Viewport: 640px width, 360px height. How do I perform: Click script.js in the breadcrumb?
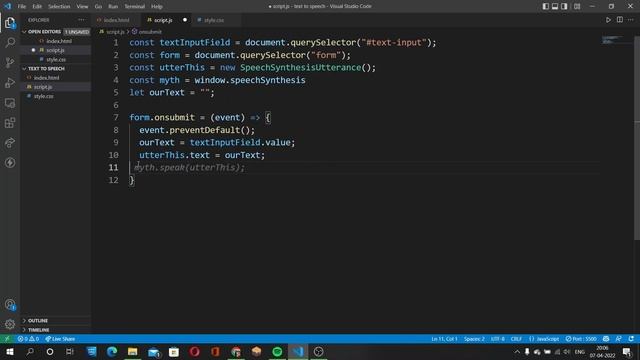pyautogui.click(x=115, y=31)
